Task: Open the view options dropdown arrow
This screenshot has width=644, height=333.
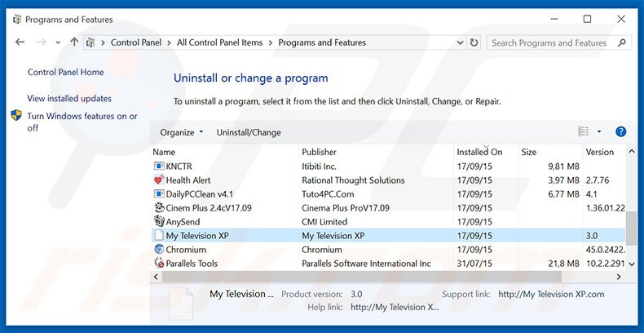Action: pos(599,131)
